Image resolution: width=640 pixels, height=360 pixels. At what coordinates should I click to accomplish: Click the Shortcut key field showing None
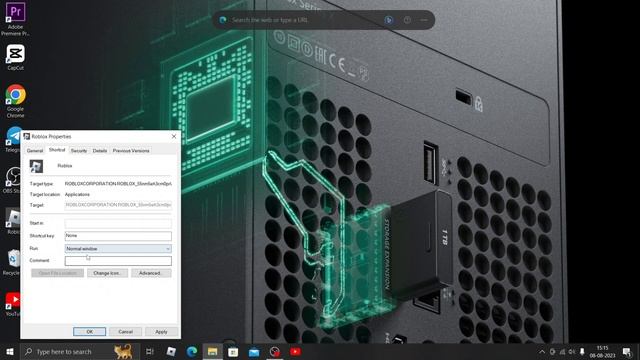tap(118, 236)
